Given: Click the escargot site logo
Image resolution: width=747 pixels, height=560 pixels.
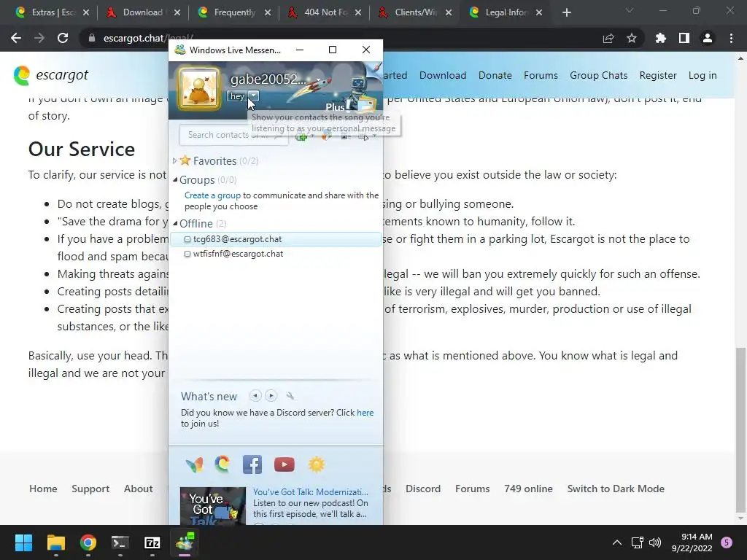Looking at the screenshot, I should point(51,75).
